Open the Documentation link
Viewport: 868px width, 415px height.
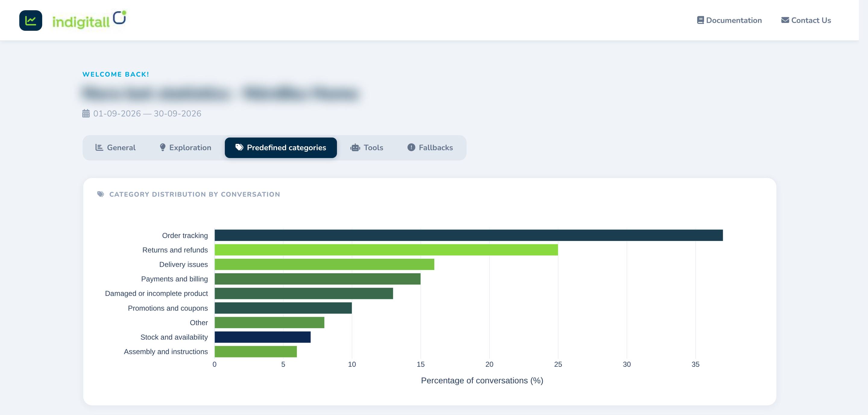click(x=729, y=20)
